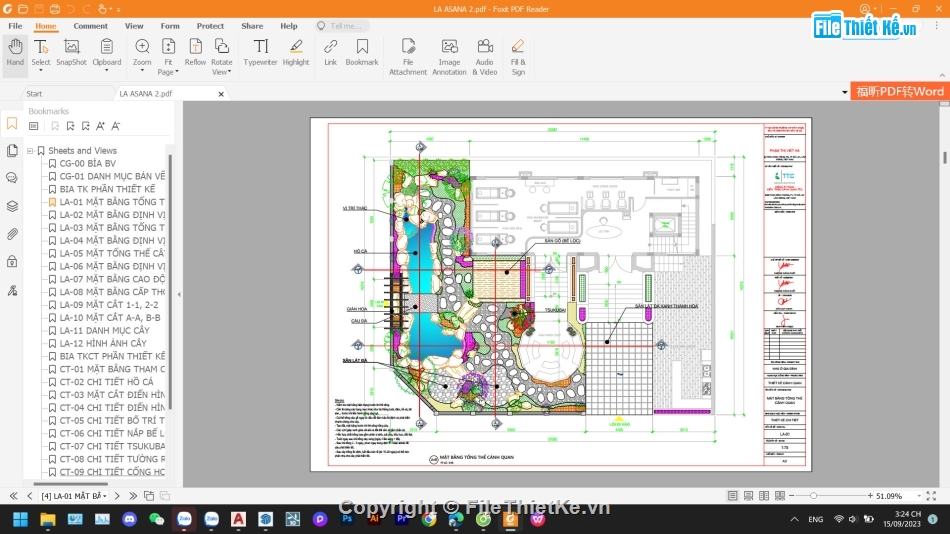Open the Security lock panel
Image resolution: width=950 pixels, height=534 pixels.
(12, 262)
